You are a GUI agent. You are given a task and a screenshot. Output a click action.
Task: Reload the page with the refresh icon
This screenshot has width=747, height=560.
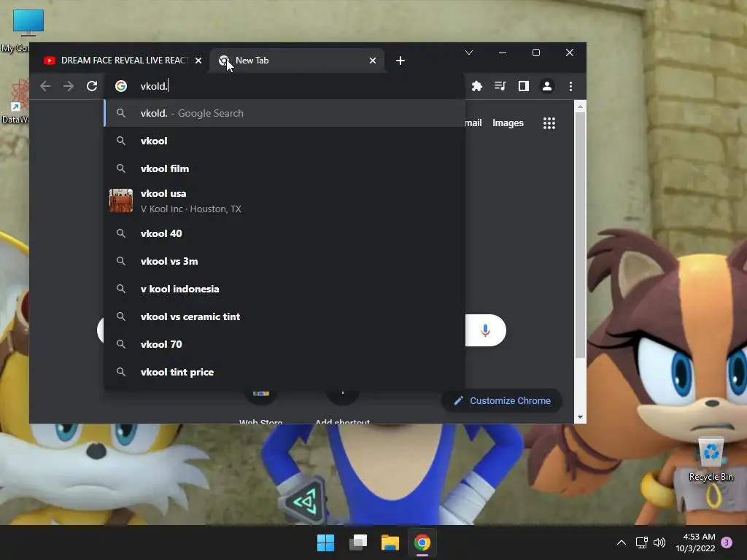(x=92, y=86)
